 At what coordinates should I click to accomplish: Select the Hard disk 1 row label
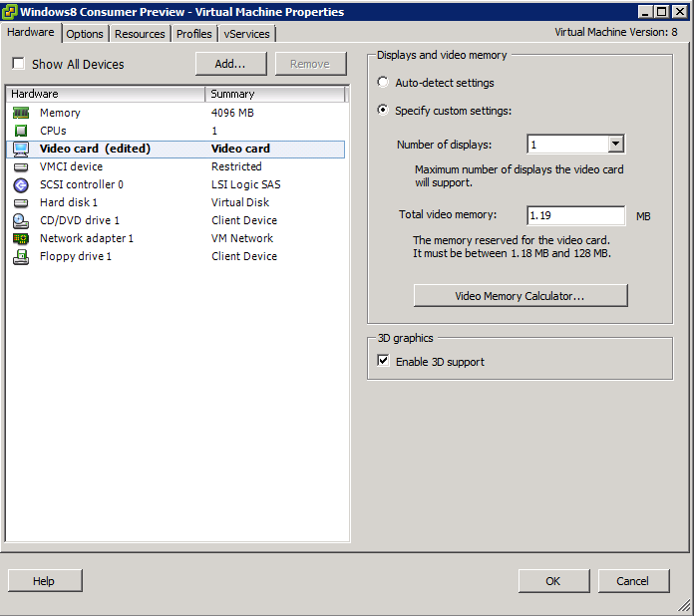69,202
